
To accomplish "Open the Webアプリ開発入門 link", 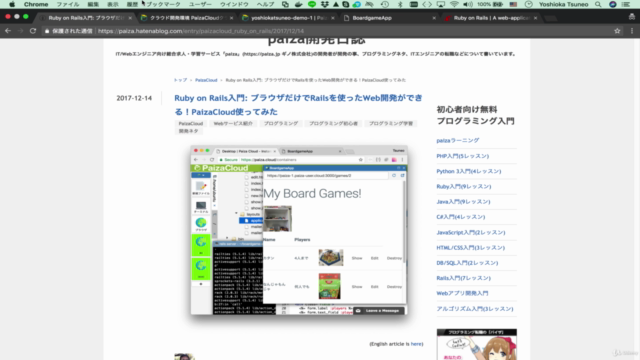I will (462, 293).
